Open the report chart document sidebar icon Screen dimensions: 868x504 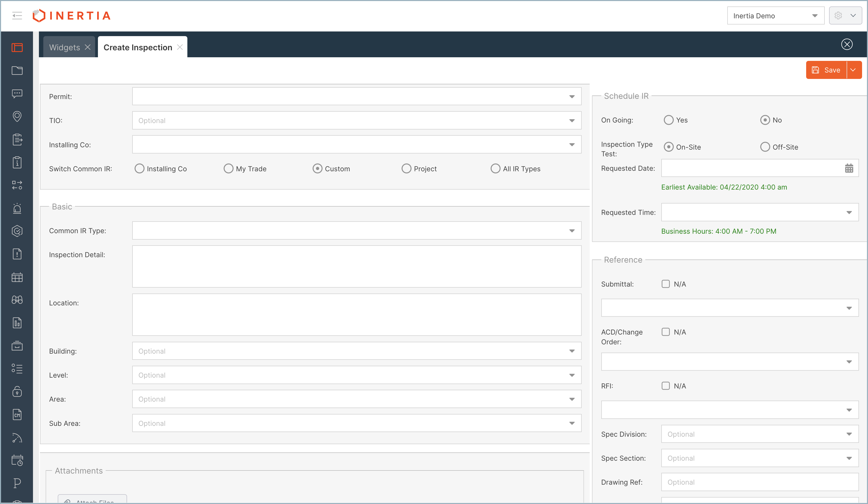pos(17,323)
